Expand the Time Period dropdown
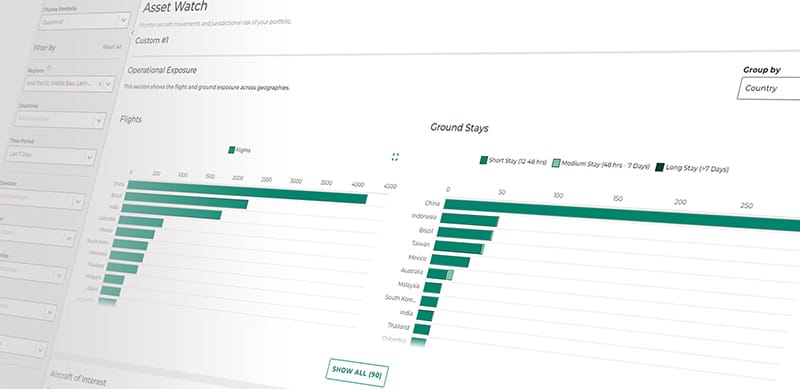This screenshot has width=800, height=389. (x=52, y=154)
